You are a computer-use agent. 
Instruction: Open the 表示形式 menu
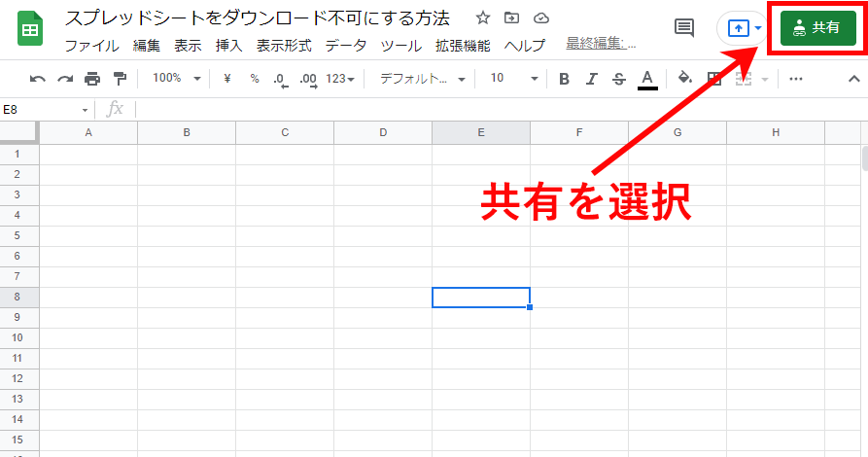(284, 46)
